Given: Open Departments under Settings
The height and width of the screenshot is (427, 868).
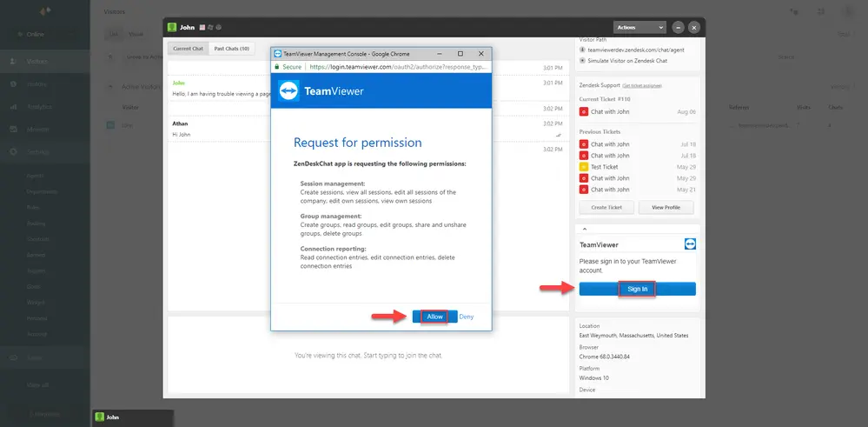Looking at the screenshot, I should [42, 191].
